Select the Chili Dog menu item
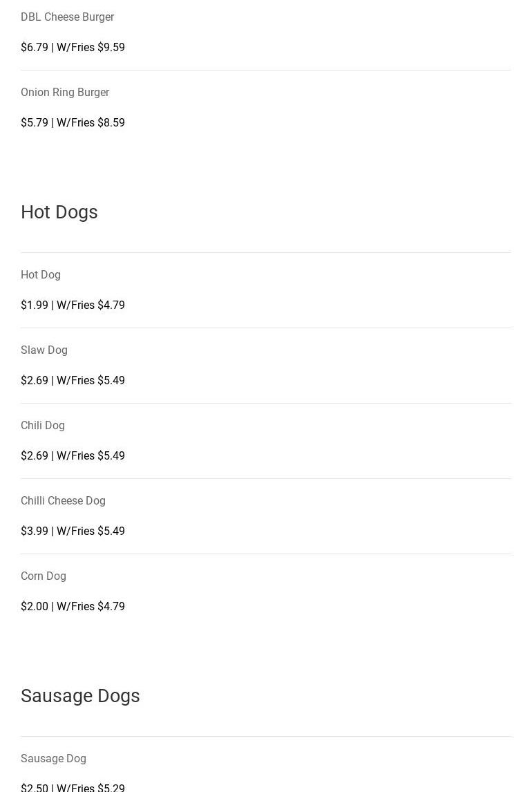The height and width of the screenshot is (792, 532). tap(43, 425)
